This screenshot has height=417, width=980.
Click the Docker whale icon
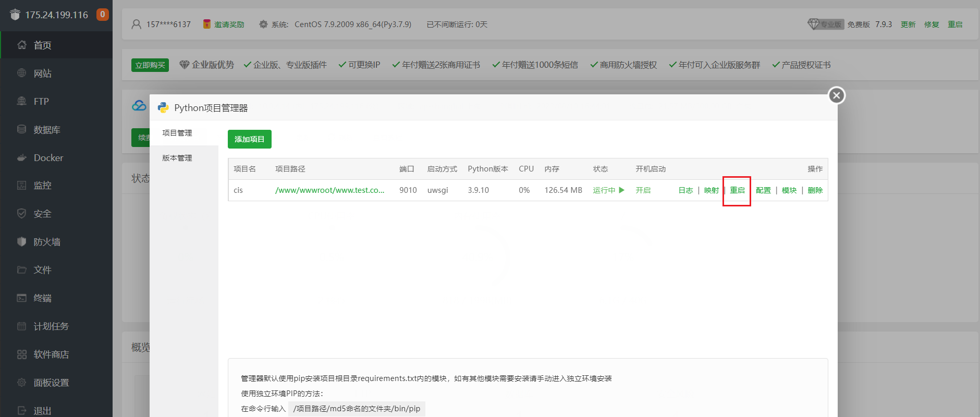coord(22,157)
